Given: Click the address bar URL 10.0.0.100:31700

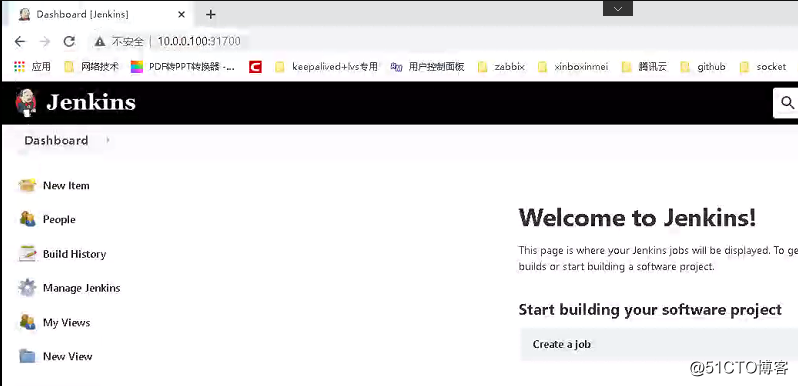Looking at the screenshot, I should pyautogui.click(x=199, y=41).
